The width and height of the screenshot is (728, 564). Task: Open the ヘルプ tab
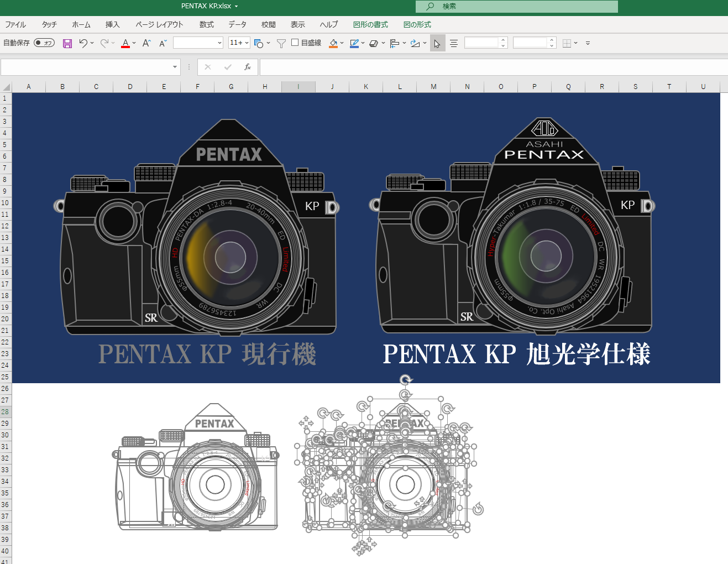(x=329, y=25)
